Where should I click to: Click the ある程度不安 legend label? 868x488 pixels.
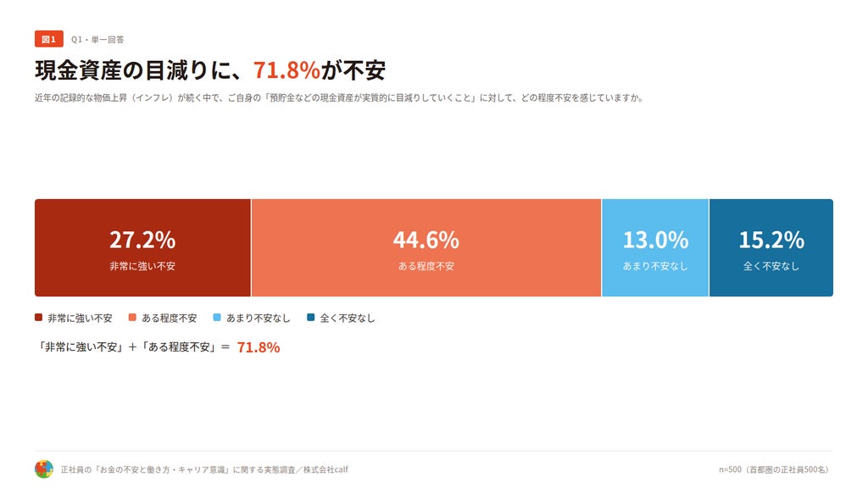pos(169,319)
